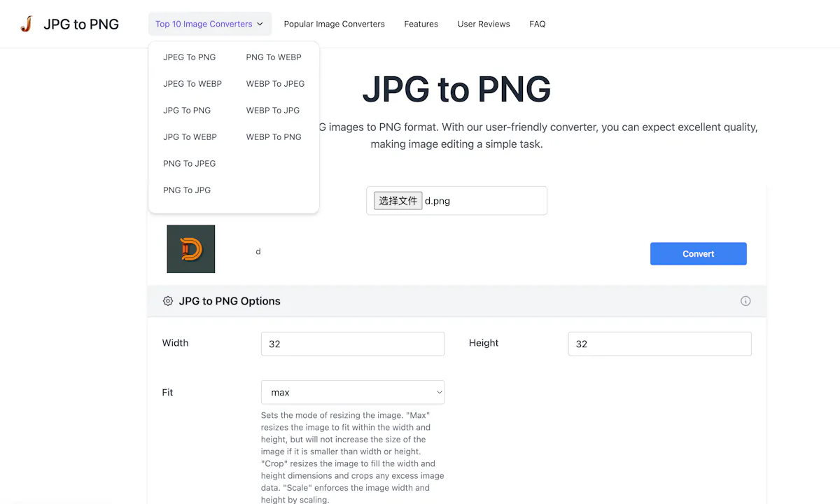Image resolution: width=840 pixels, height=504 pixels.
Task: Click the d.png file name text
Action: [437, 201]
